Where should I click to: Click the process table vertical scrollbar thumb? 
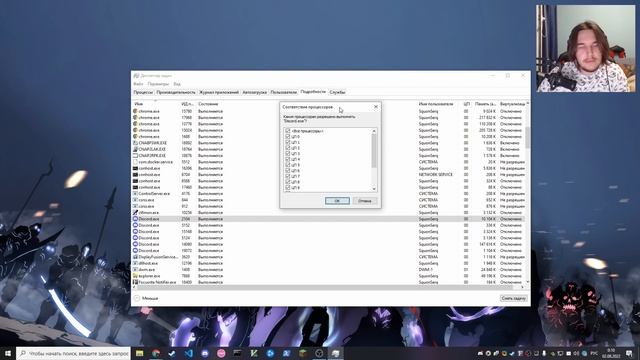coord(527,138)
